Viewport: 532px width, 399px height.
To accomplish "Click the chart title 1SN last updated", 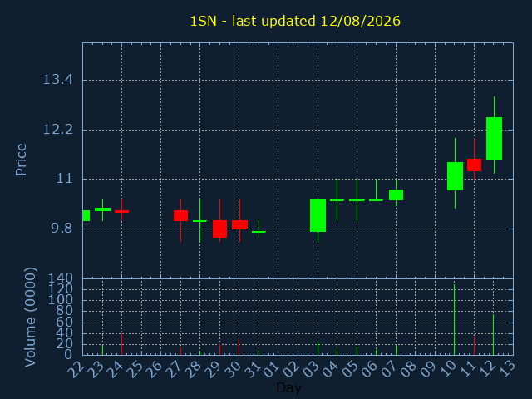I will click(295, 21).
